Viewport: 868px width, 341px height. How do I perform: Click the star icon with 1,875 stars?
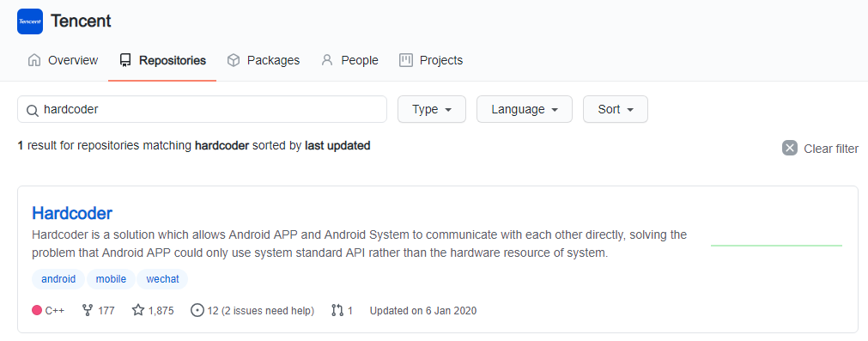[x=138, y=310]
